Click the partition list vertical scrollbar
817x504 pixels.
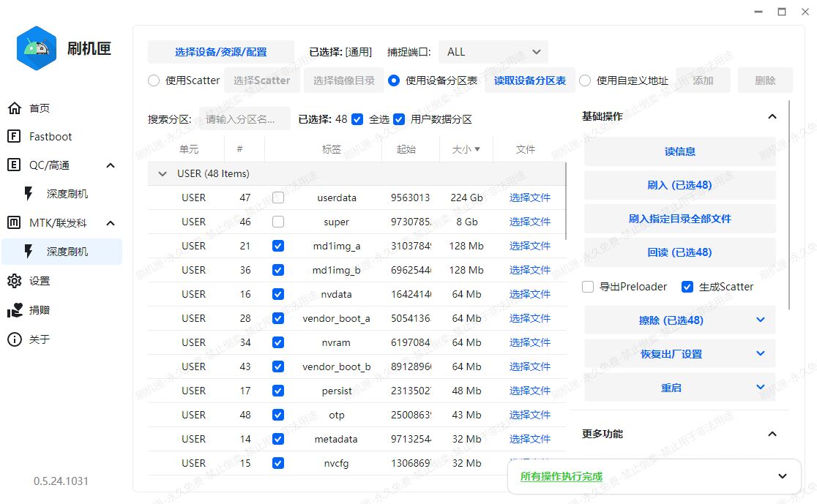point(567,201)
